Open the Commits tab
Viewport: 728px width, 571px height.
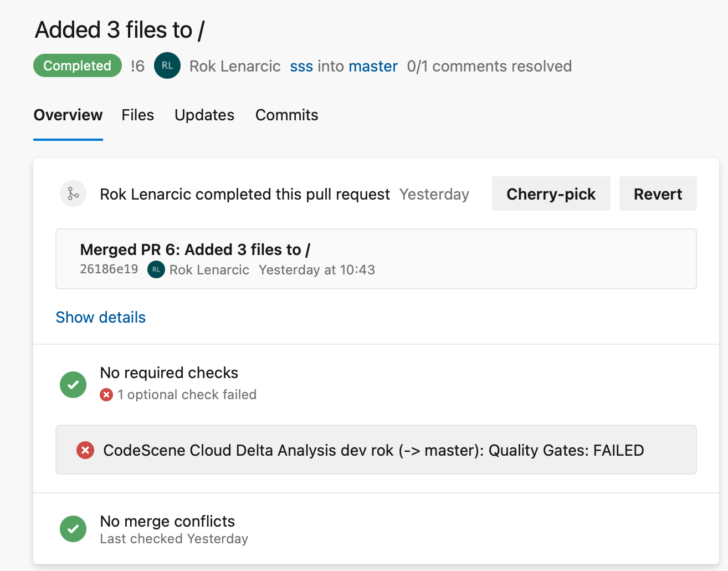tap(287, 115)
